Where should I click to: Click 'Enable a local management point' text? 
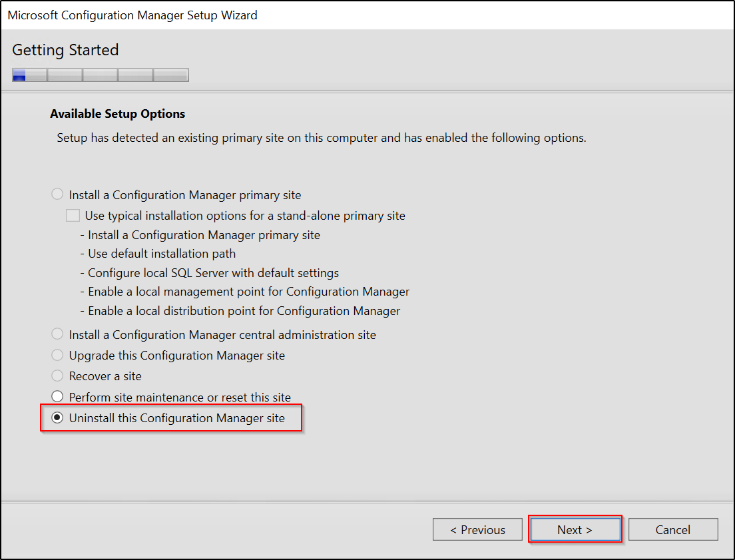click(x=245, y=292)
